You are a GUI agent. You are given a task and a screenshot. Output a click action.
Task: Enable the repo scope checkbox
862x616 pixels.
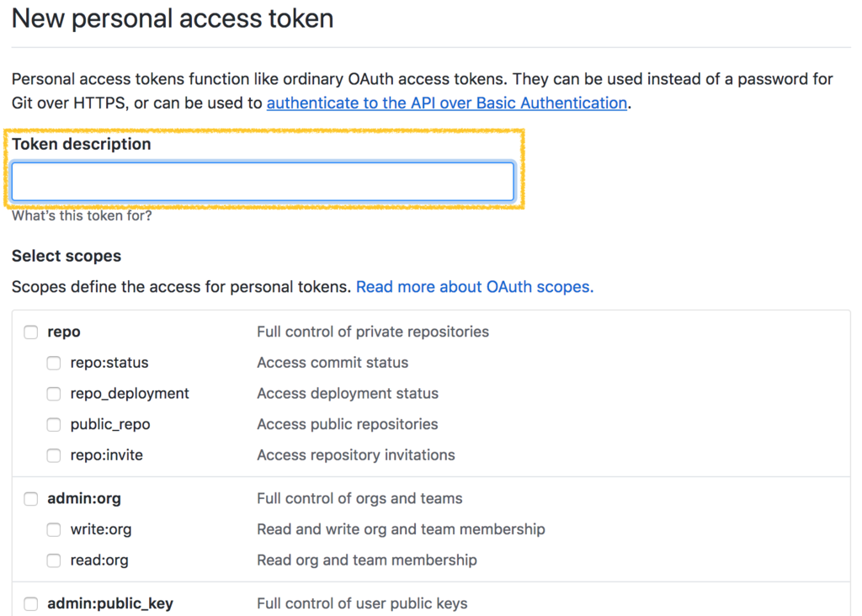[x=31, y=332]
